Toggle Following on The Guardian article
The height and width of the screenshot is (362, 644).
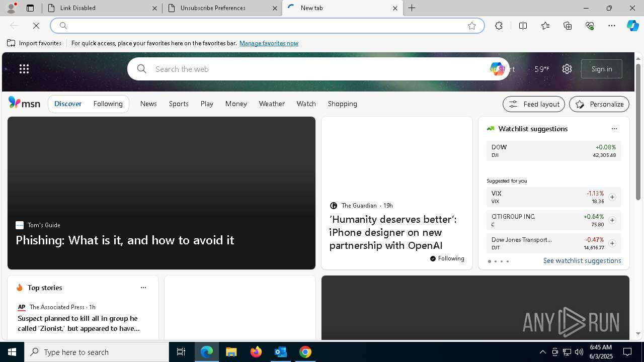(447, 258)
